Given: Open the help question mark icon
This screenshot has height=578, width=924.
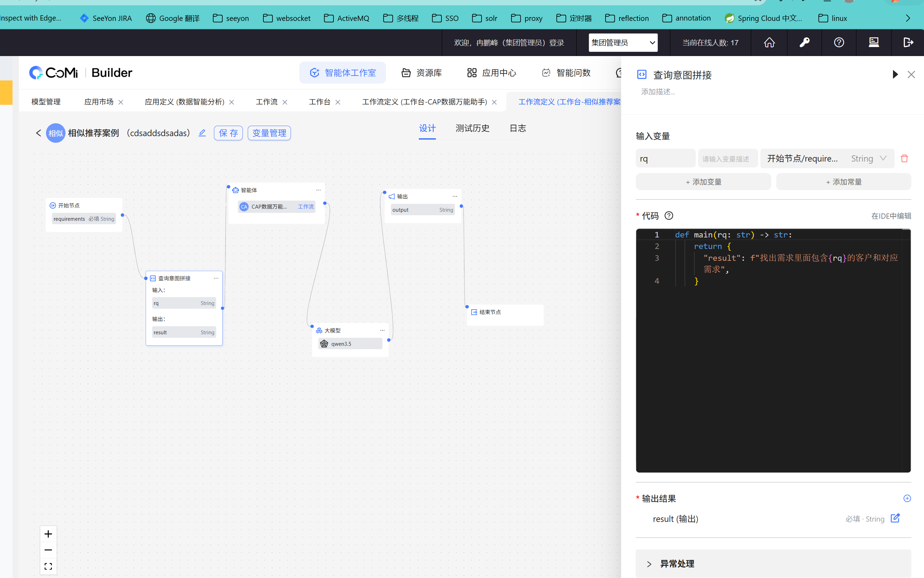Looking at the screenshot, I should pos(839,42).
